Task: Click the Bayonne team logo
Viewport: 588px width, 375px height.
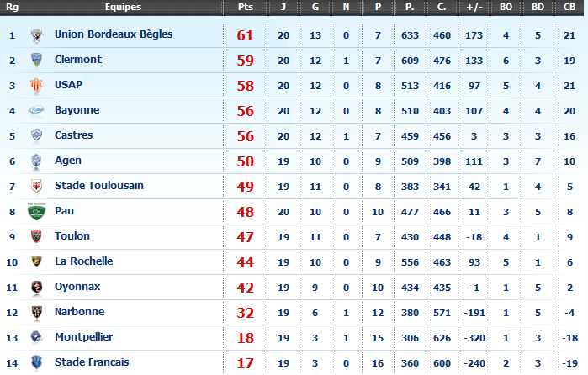Action: coord(36,110)
